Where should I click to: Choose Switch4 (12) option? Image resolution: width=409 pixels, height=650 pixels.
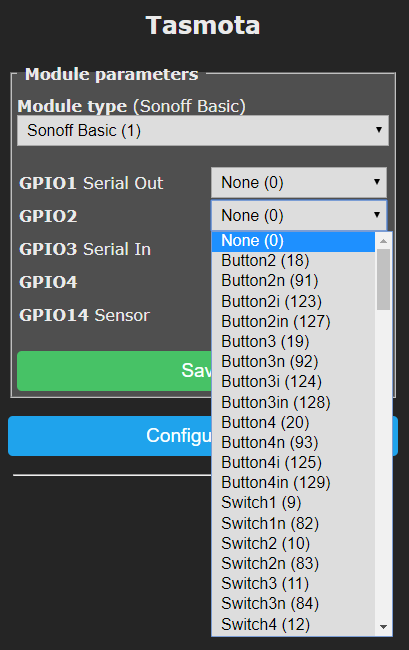(x=293, y=624)
